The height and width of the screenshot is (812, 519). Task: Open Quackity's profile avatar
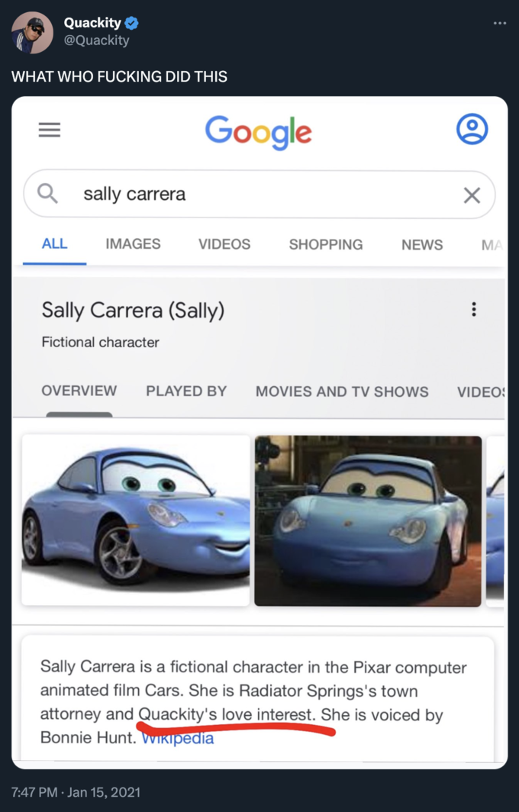32,33
